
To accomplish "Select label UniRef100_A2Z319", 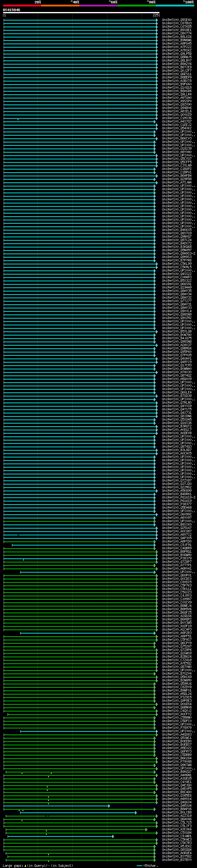I will coord(177,816).
